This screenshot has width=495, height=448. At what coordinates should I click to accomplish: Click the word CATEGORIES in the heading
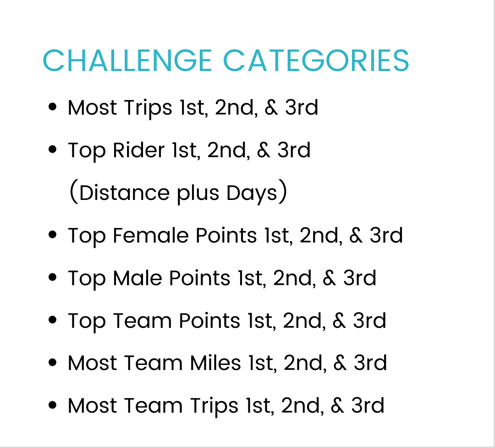(316, 61)
